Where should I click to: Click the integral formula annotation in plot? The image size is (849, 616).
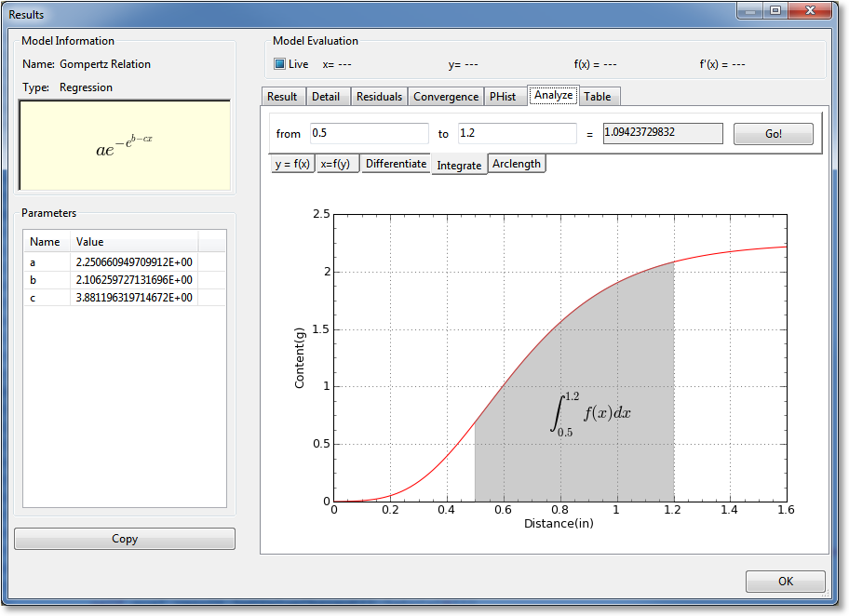(590, 414)
